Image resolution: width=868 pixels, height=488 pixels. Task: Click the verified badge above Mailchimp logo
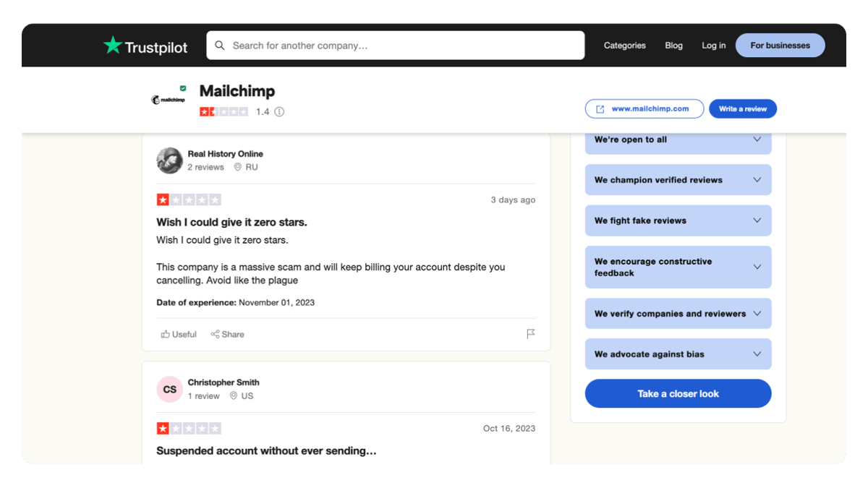pyautogui.click(x=183, y=88)
